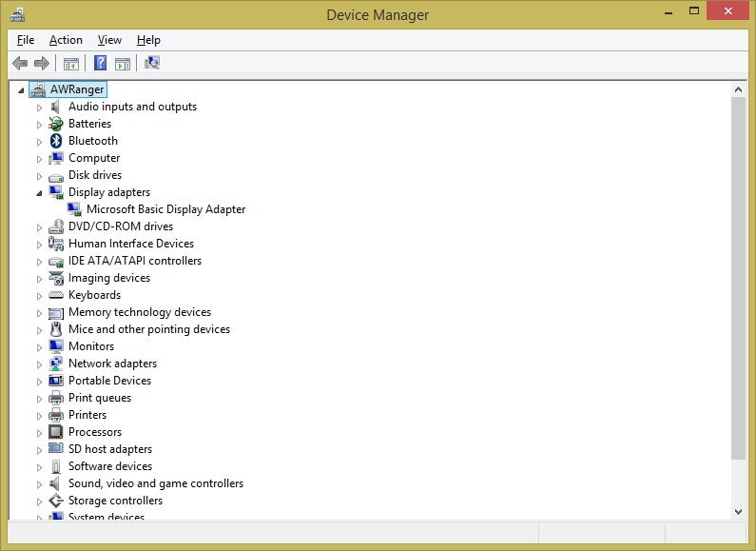Image resolution: width=756 pixels, height=551 pixels.
Task: Click the Imaging devices camera icon
Action: click(56, 278)
